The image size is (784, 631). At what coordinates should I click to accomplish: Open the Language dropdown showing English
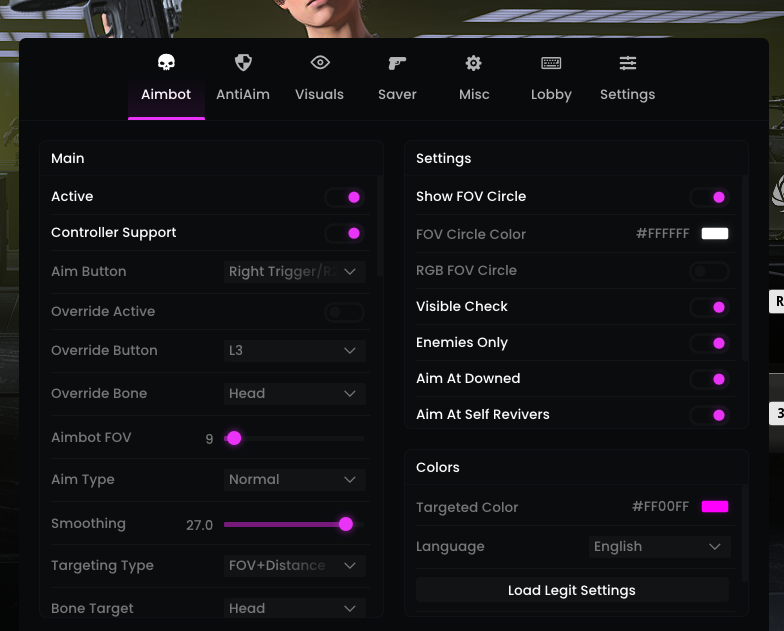point(659,547)
